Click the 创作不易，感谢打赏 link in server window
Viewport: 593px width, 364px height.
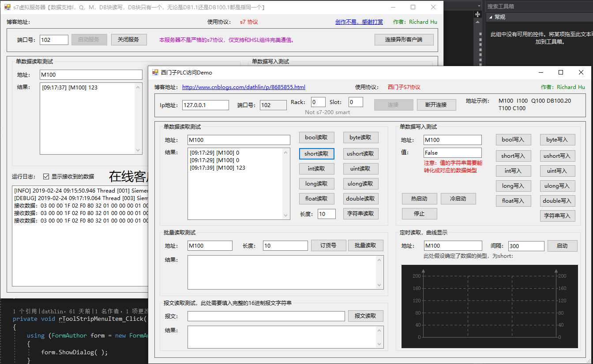click(359, 22)
